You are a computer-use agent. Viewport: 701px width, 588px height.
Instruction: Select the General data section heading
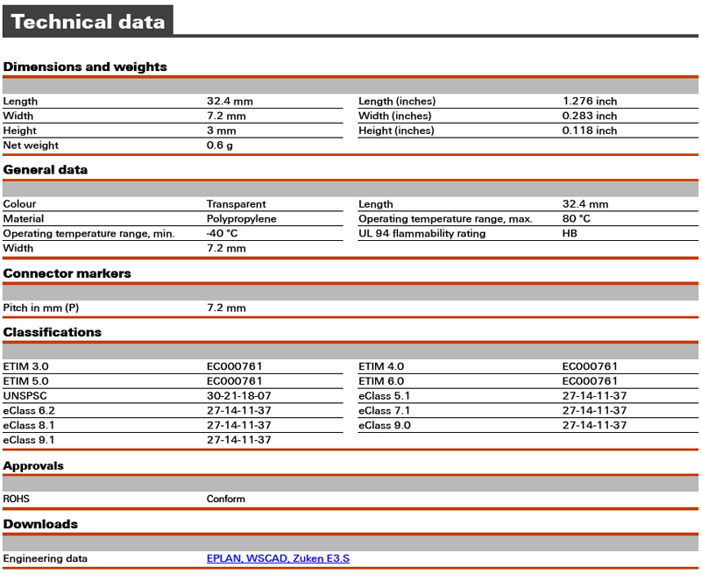(46, 169)
